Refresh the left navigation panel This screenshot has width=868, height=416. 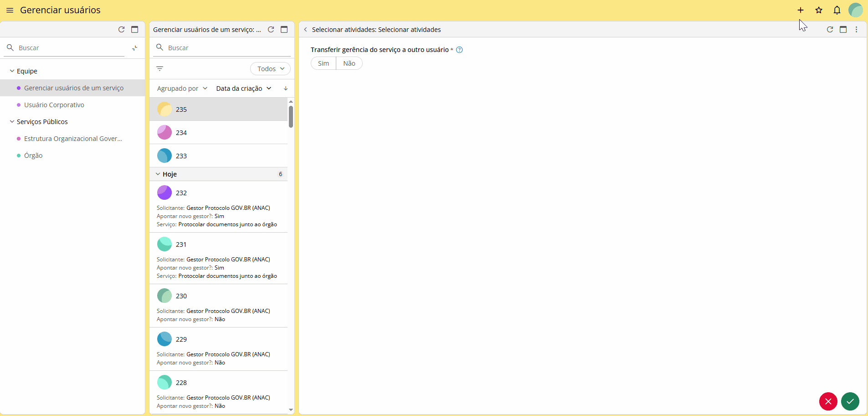(x=122, y=30)
